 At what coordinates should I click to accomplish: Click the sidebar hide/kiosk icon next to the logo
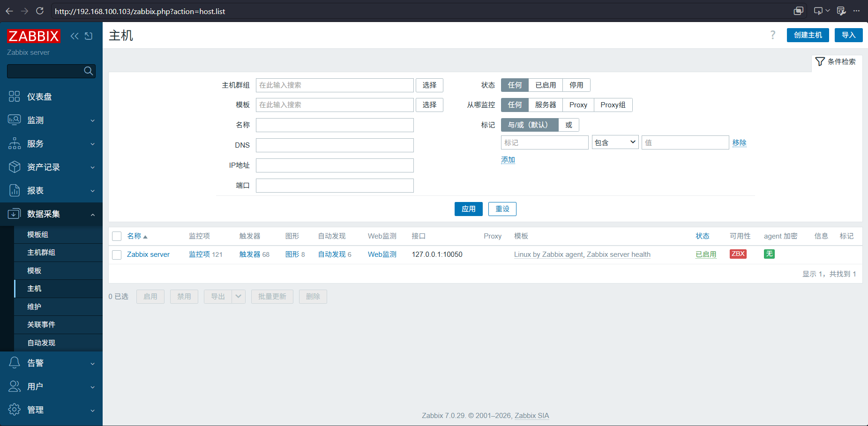coord(89,36)
